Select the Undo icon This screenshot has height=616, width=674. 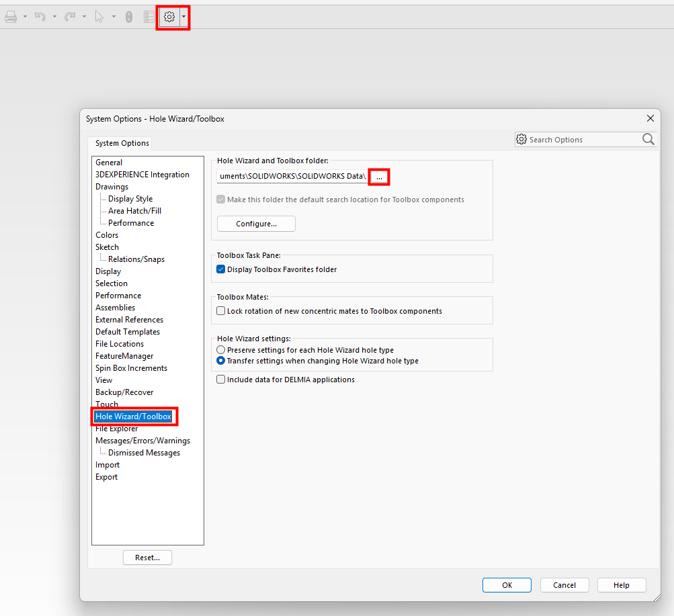[39, 17]
